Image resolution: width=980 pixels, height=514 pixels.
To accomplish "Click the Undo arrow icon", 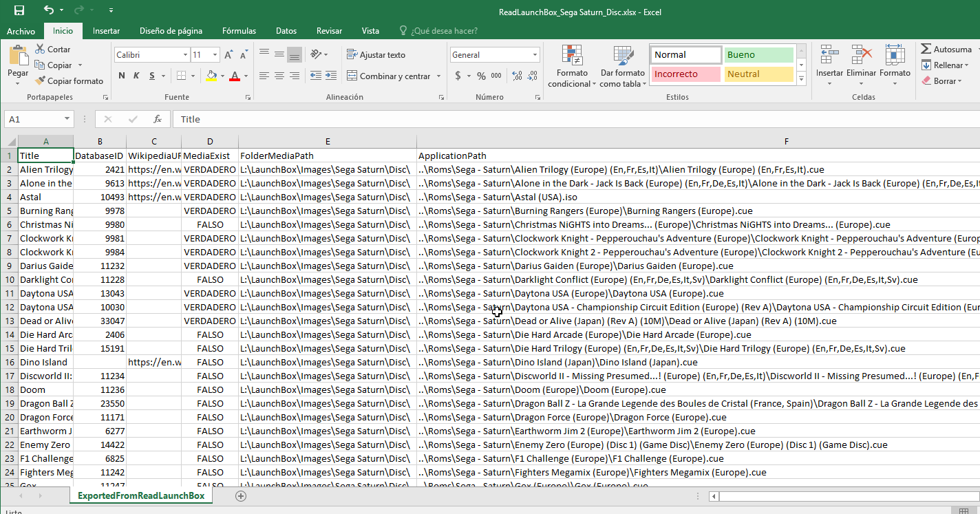I will [x=49, y=10].
